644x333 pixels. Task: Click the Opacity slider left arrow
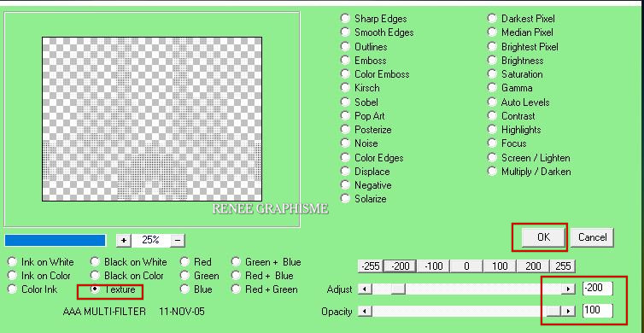365,312
